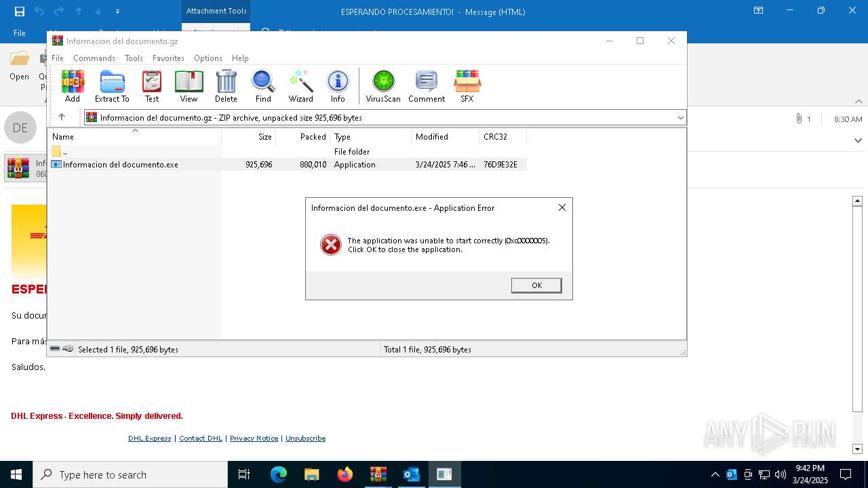Sort by Modified column header
Viewport: 868px width, 488px height.
pyautogui.click(x=446, y=137)
